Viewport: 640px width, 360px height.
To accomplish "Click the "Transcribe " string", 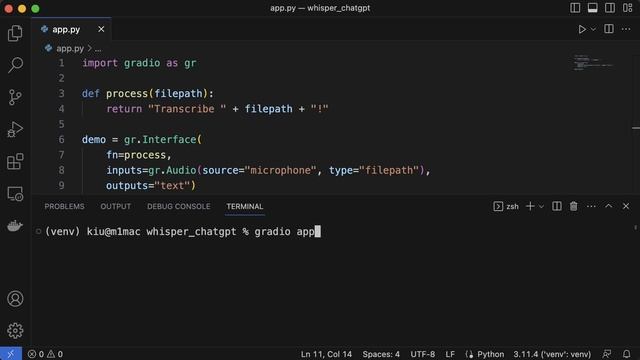I will pos(187,109).
